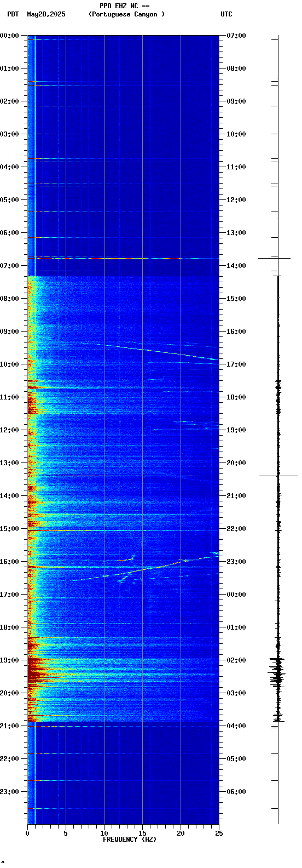Click the 10 Hz frequency axis label
This screenshot has height=868, width=302.
tap(104, 833)
